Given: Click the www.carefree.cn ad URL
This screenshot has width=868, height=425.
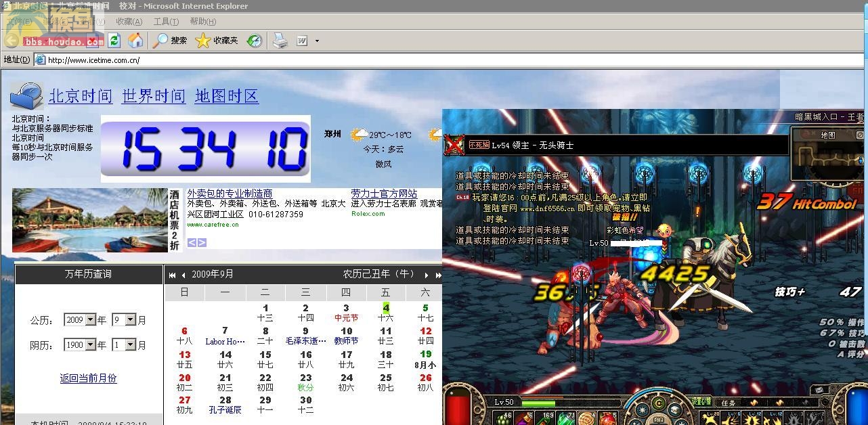Looking at the screenshot, I should coord(213,225).
